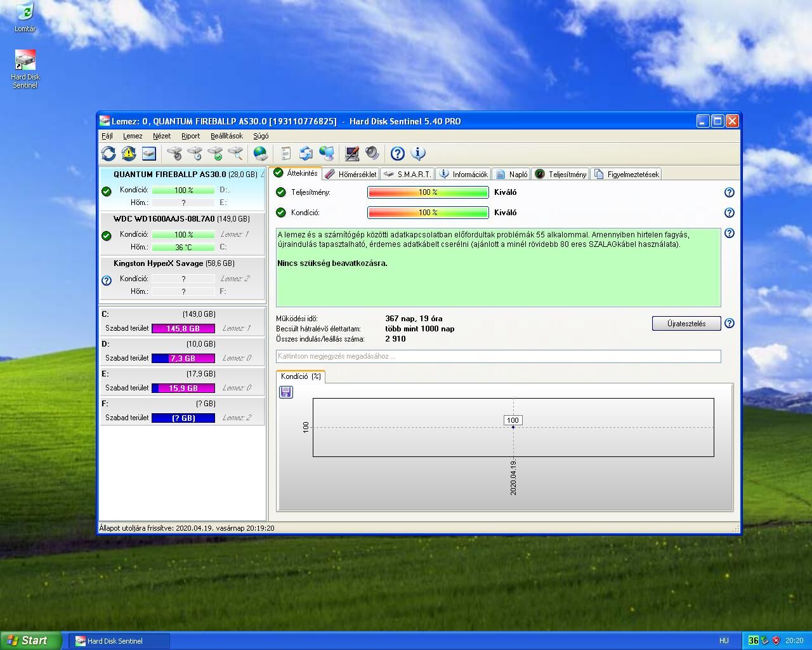812x650 pixels.
Task: Click the small green tray icon beside 36
Action: coord(764,640)
